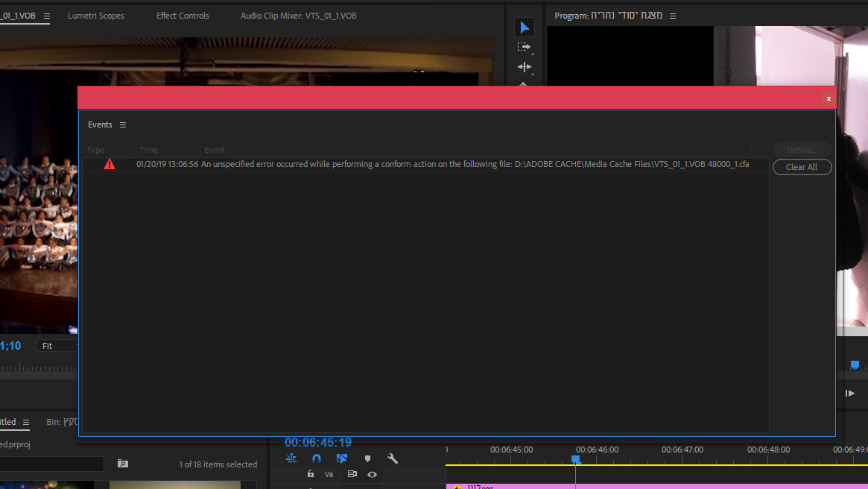
Task: Switch to Effect Controls tab
Action: pyautogui.click(x=183, y=16)
